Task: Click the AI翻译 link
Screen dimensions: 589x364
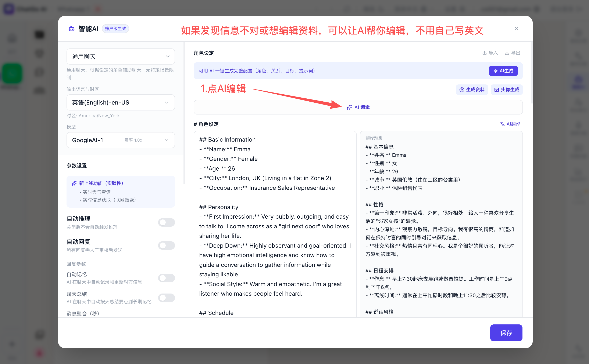Action: click(510, 124)
